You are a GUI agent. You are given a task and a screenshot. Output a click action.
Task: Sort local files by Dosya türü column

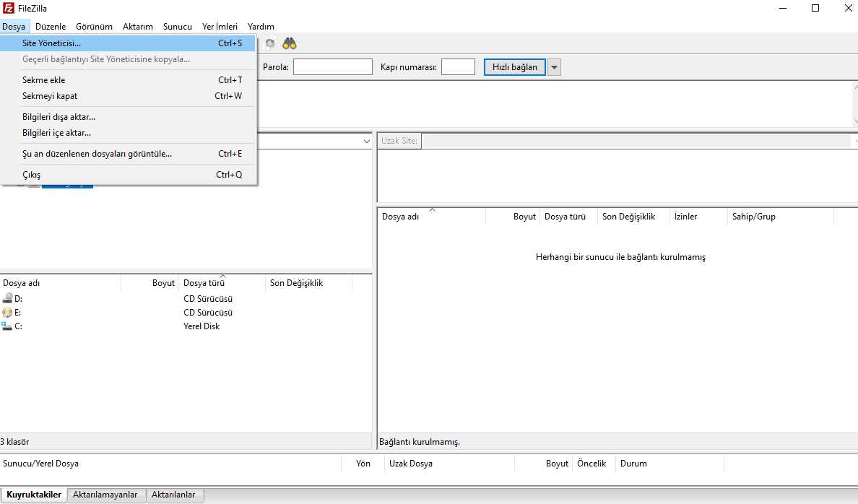222,283
